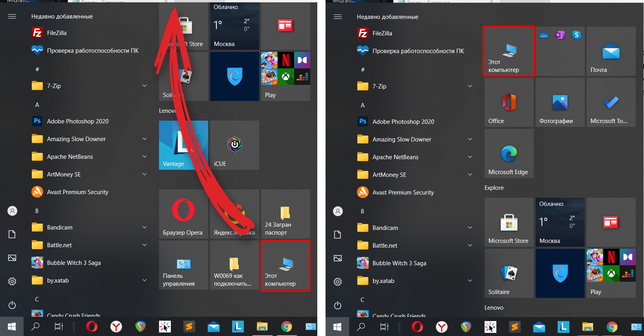Click the Этот компьютер tile in the left Start menu
This screenshot has height=336, width=644.
(x=285, y=266)
